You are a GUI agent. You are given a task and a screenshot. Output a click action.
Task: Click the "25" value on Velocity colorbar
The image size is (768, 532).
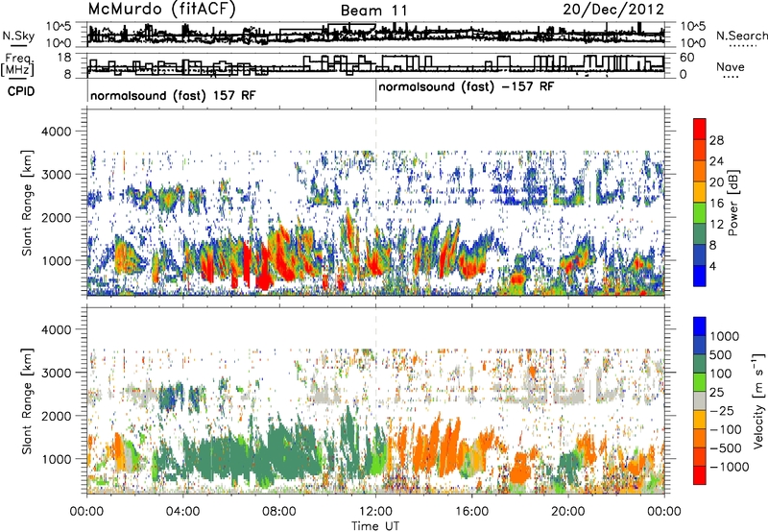click(x=717, y=393)
